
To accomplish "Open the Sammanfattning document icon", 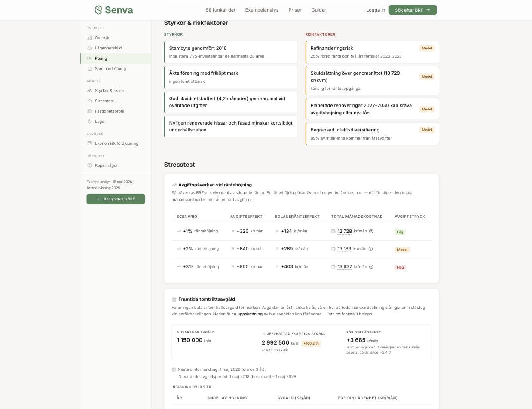I will coord(89,69).
